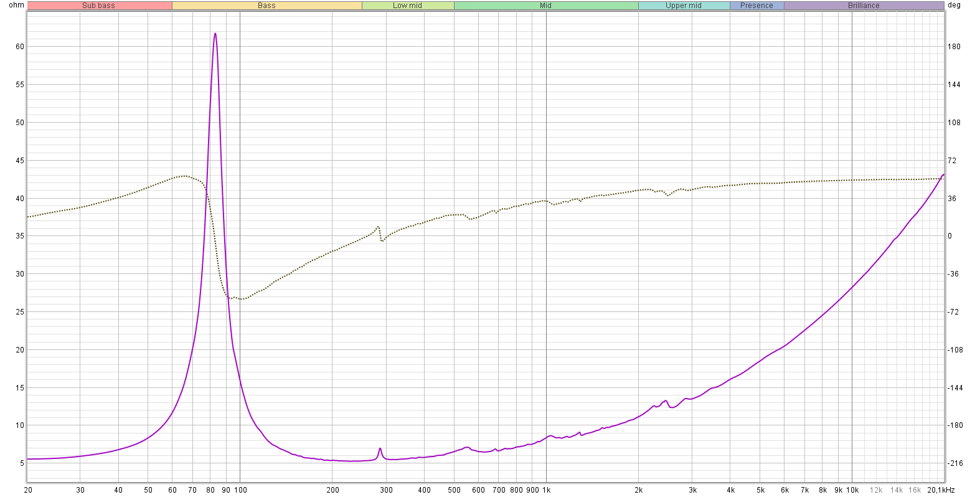Click the 14k frequency axis tick
980x497 pixels.
(x=897, y=490)
